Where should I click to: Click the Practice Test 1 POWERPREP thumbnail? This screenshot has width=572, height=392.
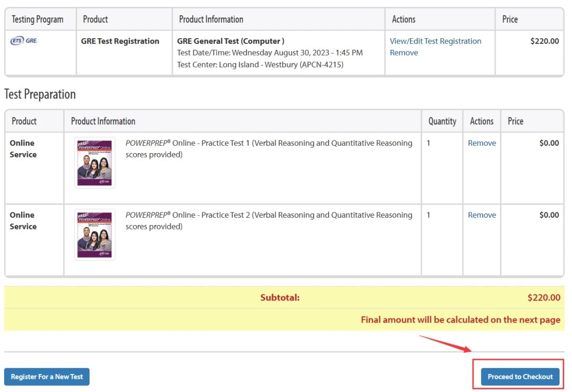tap(95, 163)
